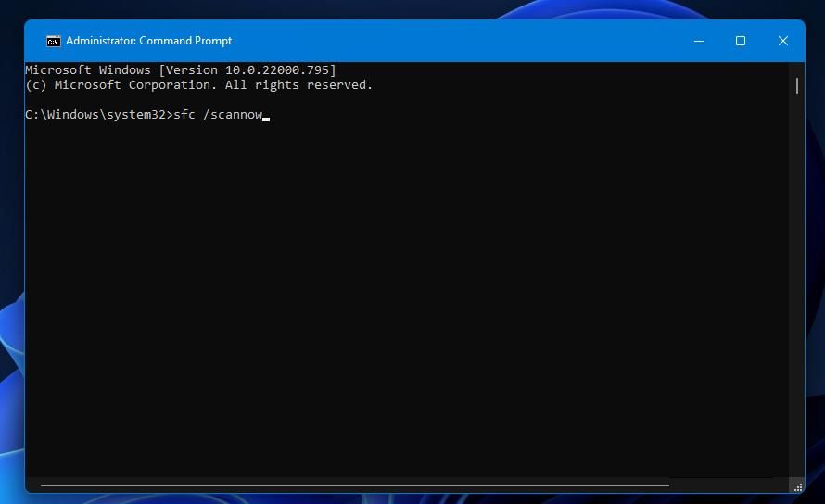Close the Administrator Command Prompt window

[x=783, y=41]
